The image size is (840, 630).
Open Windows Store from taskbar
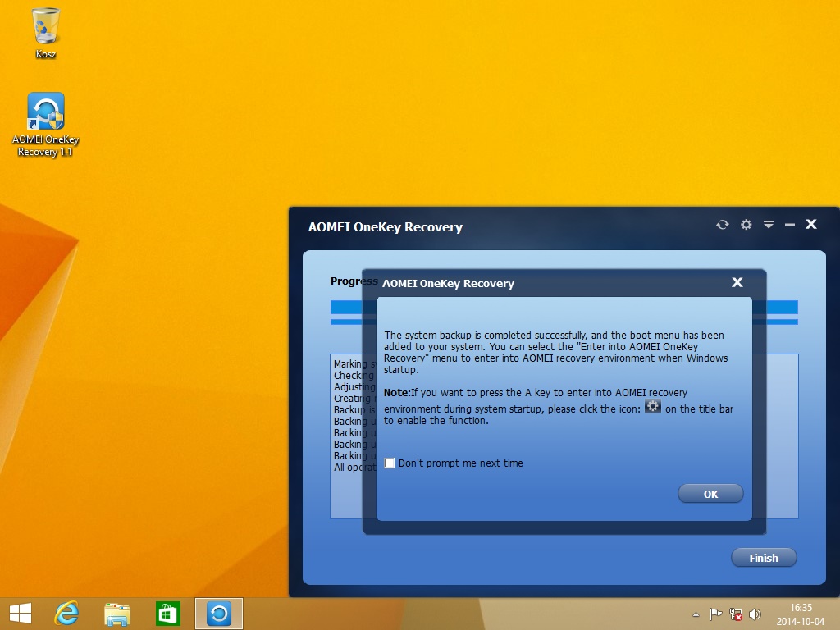click(167, 614)
